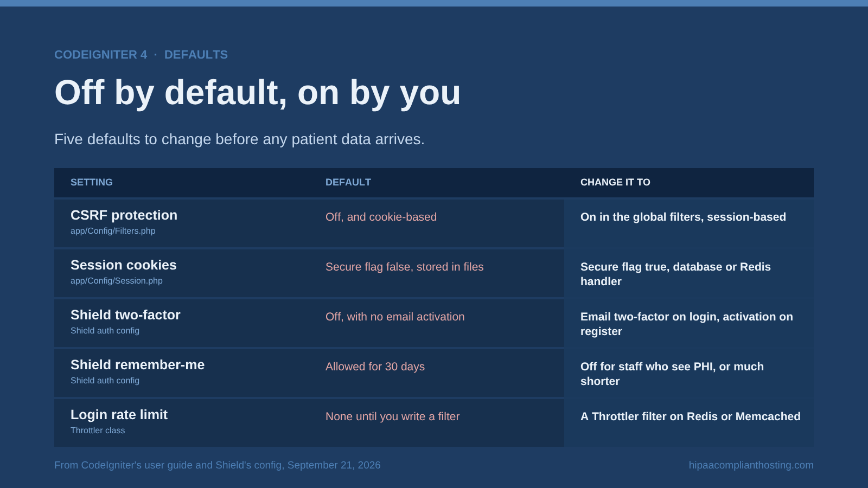
Task: Select the Shield remember-me row title
Action: coord(138,365)
